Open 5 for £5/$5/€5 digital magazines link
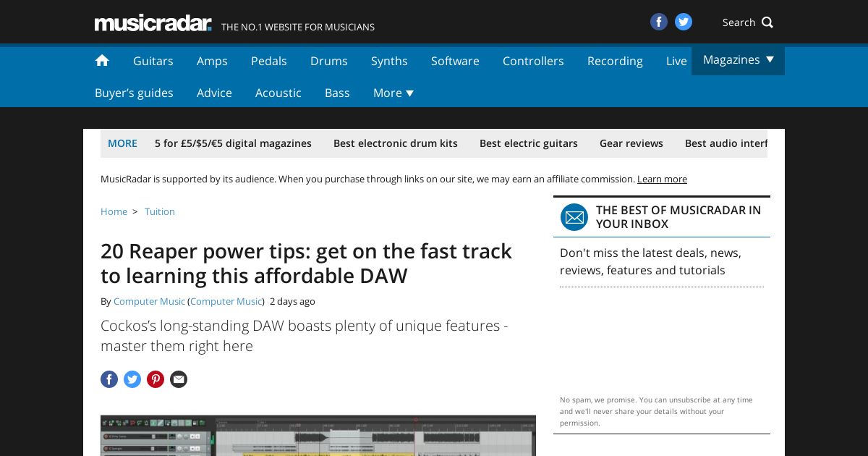868x456 pixels. coord(233,143)
